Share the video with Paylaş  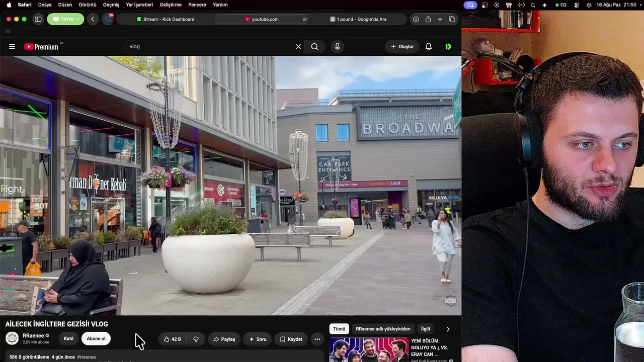[x=224, y=339]
